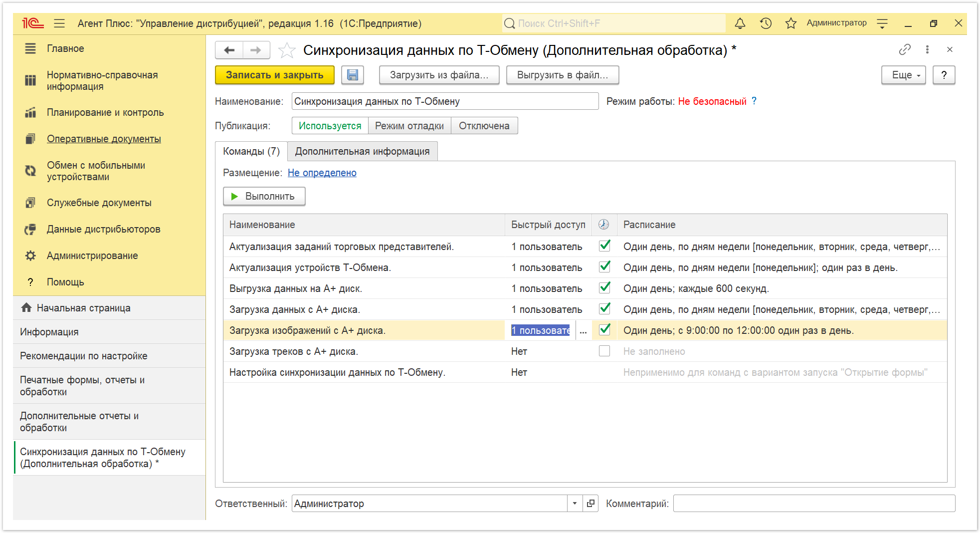Sort by Наименование column header
This screenshot has width=980, height=533.
tap(364, 225)
